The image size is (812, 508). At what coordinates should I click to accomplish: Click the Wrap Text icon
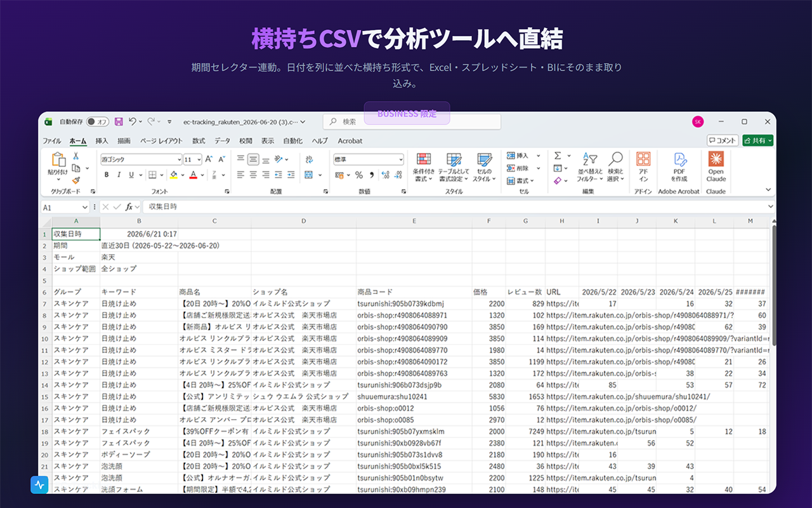pyautogui.click(x=309, y=159)
